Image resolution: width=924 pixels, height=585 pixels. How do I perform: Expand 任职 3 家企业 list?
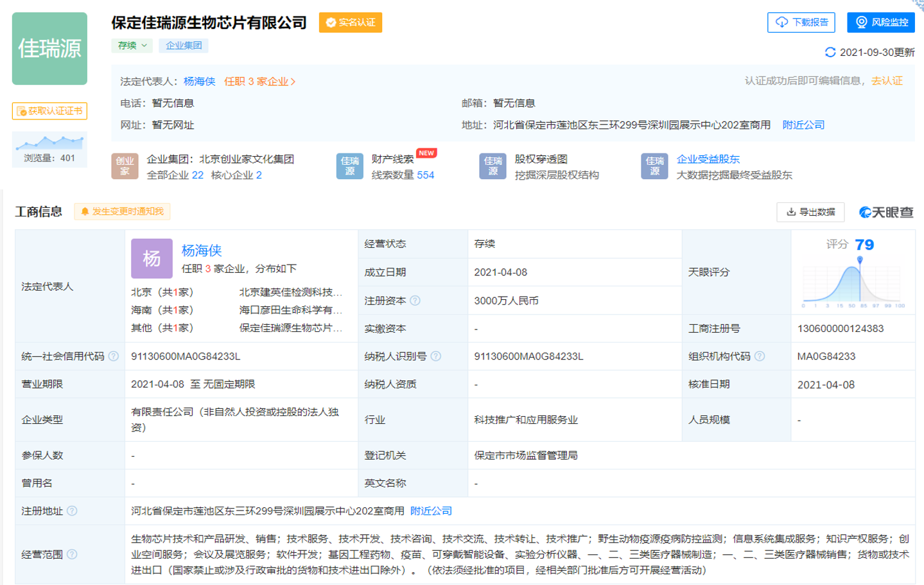pyautogui.click(x=259, y=82)
